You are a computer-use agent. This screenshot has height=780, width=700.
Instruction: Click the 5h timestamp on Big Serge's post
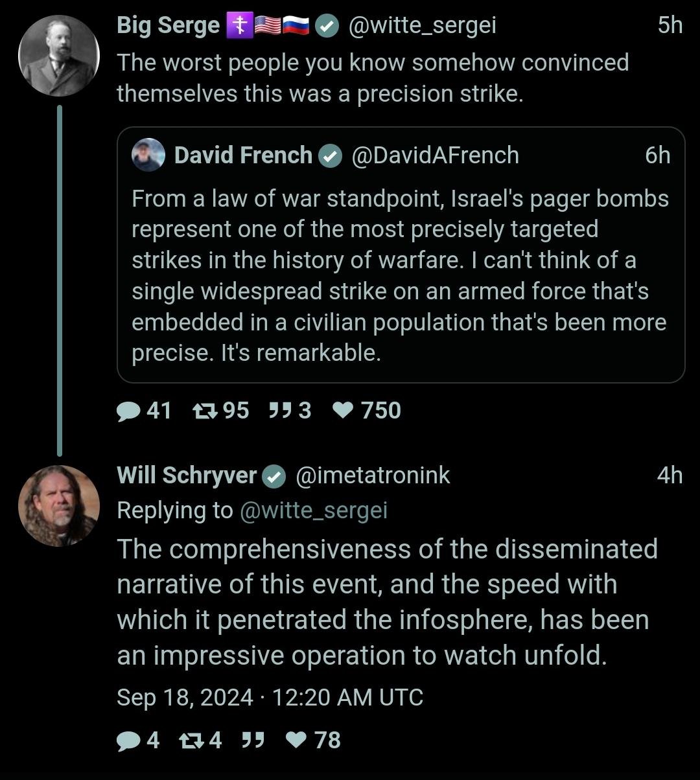click(x=670, y=25)
